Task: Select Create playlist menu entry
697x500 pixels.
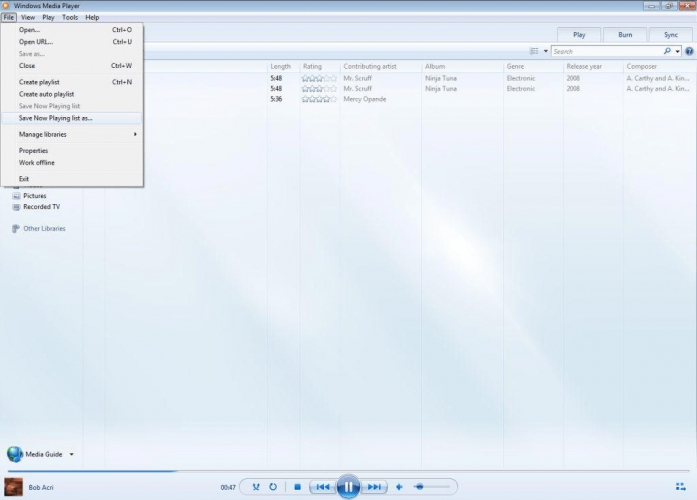Action: (x=72, y=82)
